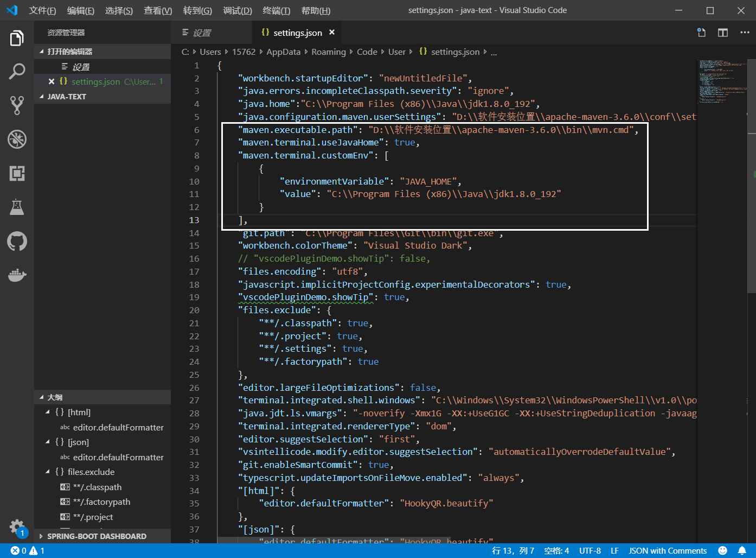
Task: Open the Explorer view in activity bar
Action: [x=17, y=39]
